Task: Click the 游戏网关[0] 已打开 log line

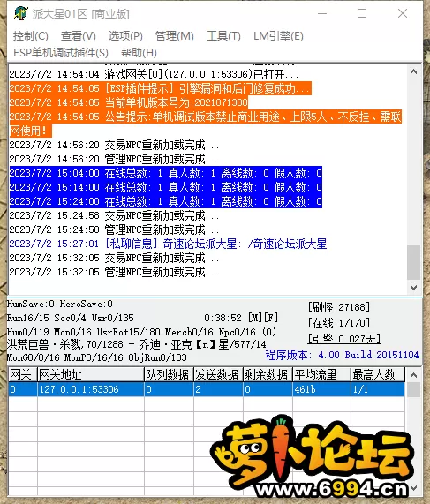Action: click(x=154, y=74)
